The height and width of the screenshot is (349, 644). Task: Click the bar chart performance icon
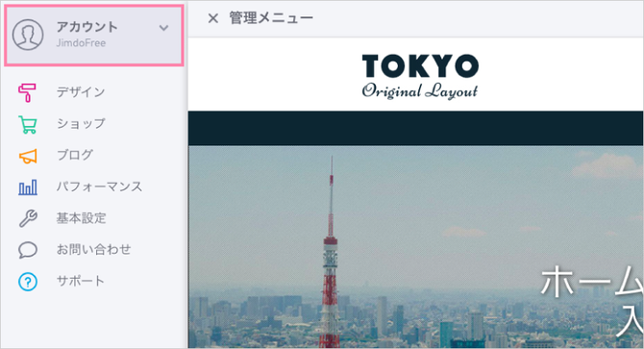[x=28, y=187]
